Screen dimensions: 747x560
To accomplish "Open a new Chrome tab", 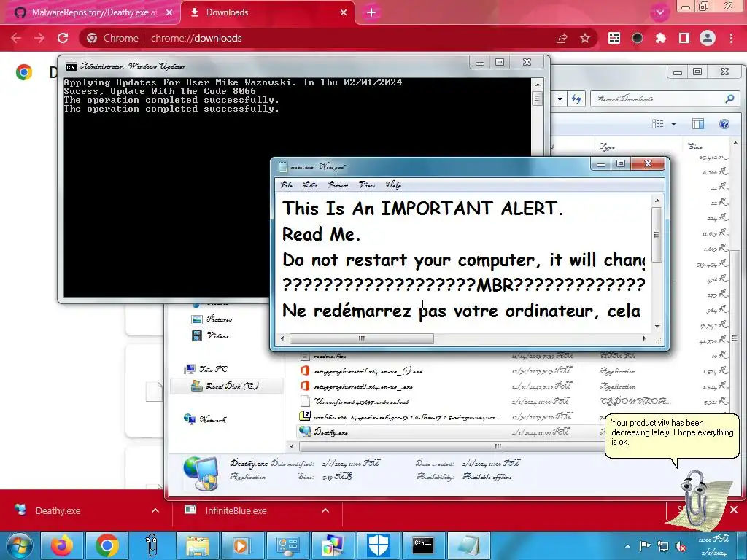I will tap(371, 12).
